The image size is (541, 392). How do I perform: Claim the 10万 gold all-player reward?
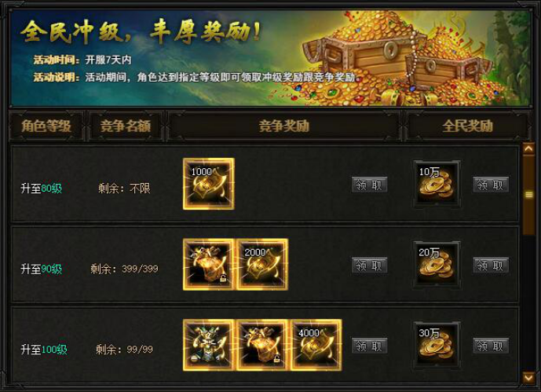(491, 185)
